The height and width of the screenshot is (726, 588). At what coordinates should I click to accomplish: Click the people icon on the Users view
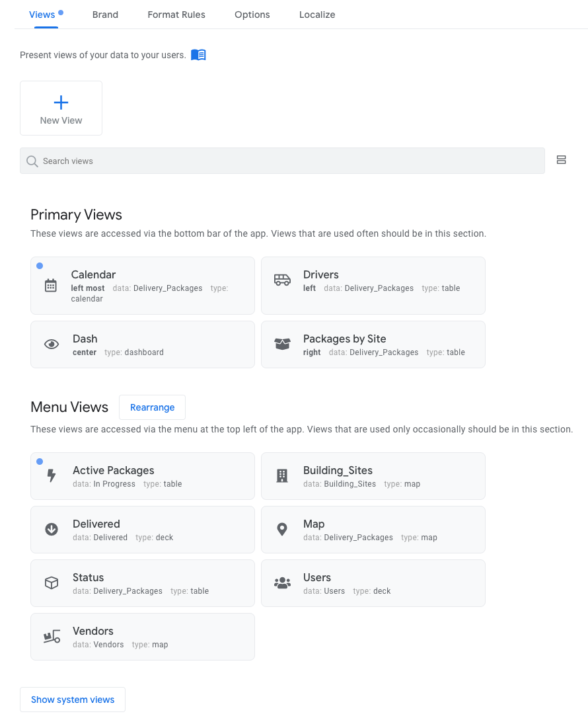pyautogui.click(x=282, y=583)
